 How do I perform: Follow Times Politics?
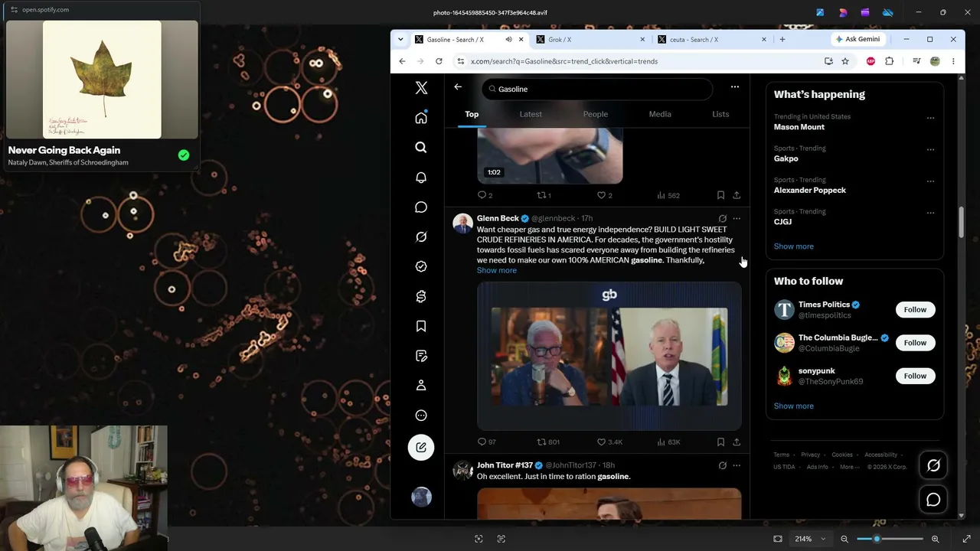click(x=915, y=310)
